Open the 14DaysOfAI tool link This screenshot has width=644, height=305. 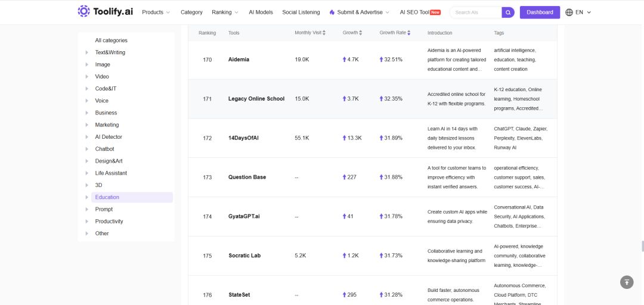[243, 138]
